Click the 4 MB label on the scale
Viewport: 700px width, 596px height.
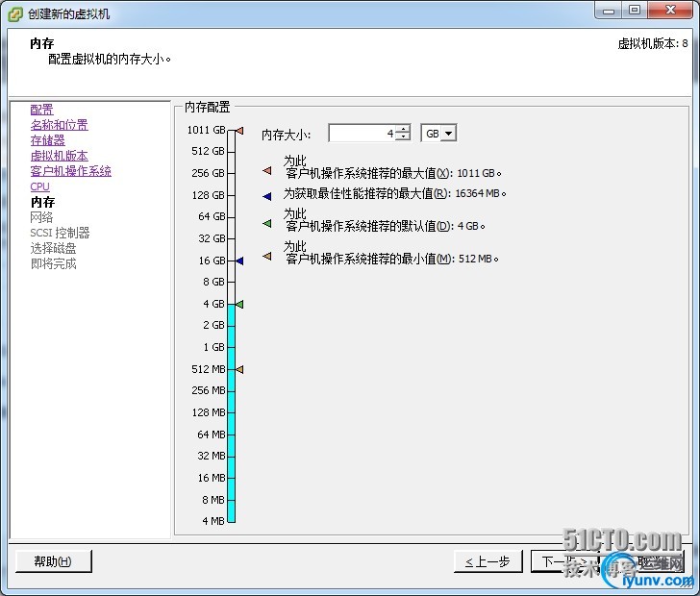point(213,521)
